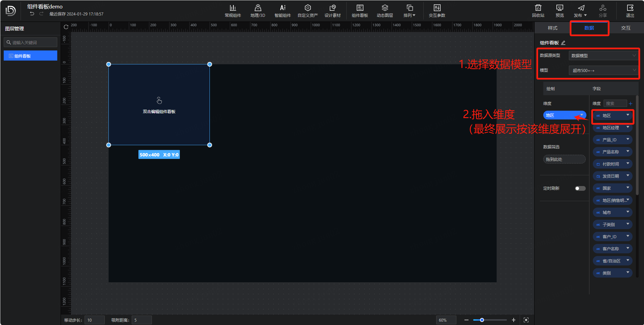Open the 模型 dropdown showing 超市500

[x=603, y=70]
